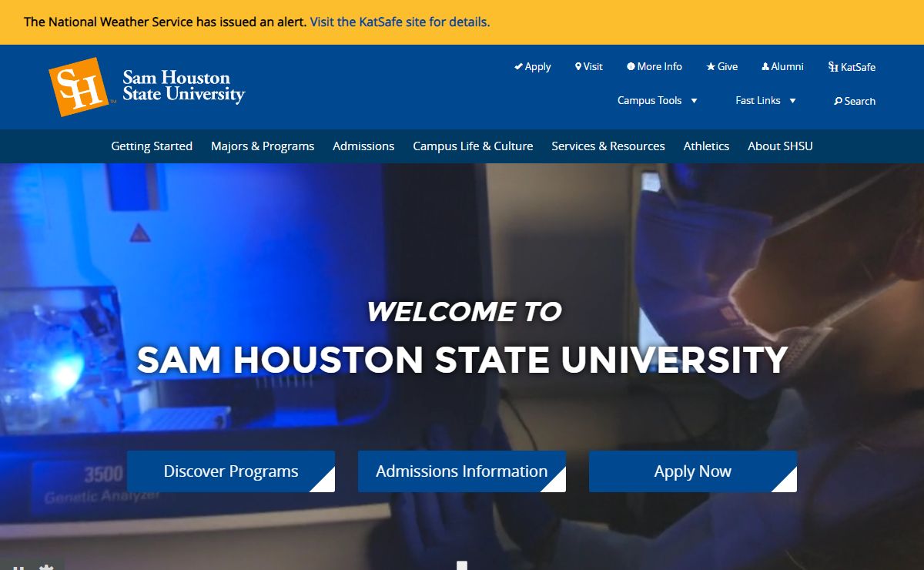Click the 'SAM HOUSTON STATE UNIVERSITY' hero heading
The image size is (924, 570).
click(x=462, y=360)
